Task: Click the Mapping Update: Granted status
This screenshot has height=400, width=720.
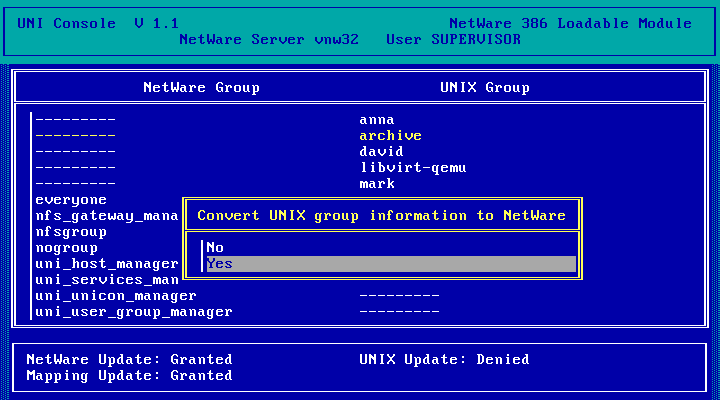Action: coord(129,376)
